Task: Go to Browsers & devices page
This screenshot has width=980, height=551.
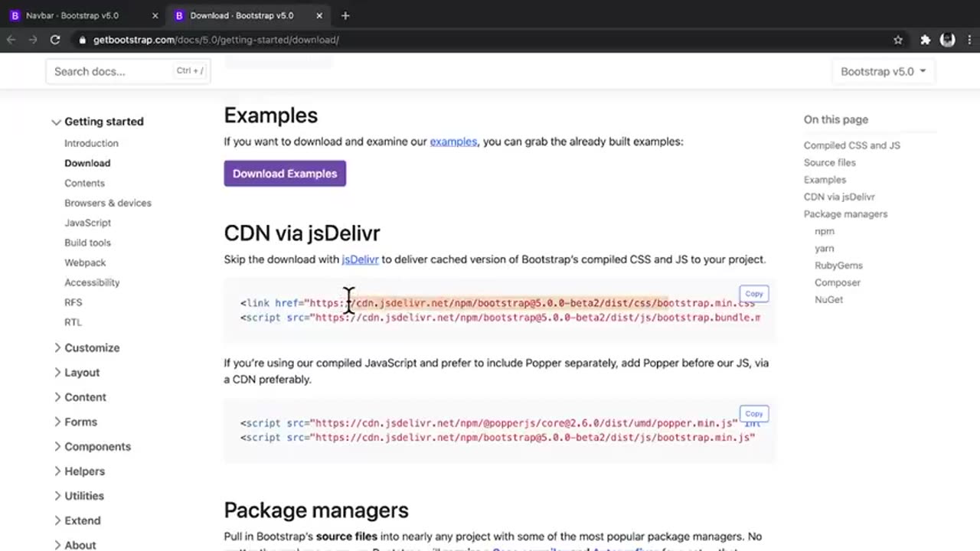Action: pyautogui.click(x=108, y=203)
